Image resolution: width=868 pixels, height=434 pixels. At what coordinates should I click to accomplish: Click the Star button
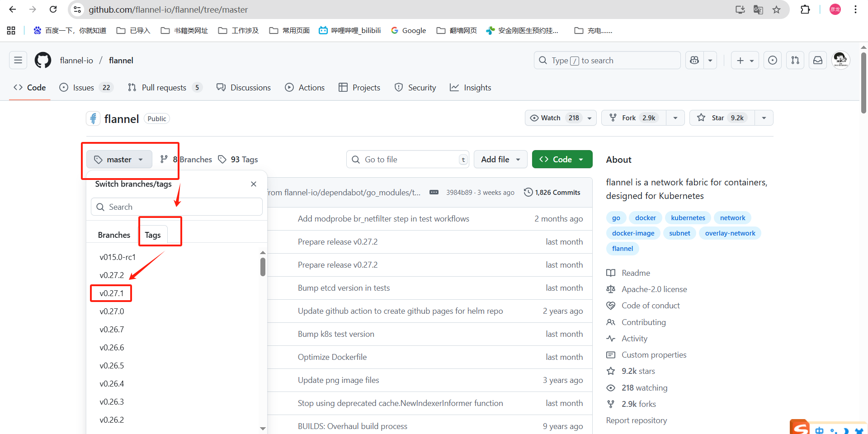click(722, 118)
